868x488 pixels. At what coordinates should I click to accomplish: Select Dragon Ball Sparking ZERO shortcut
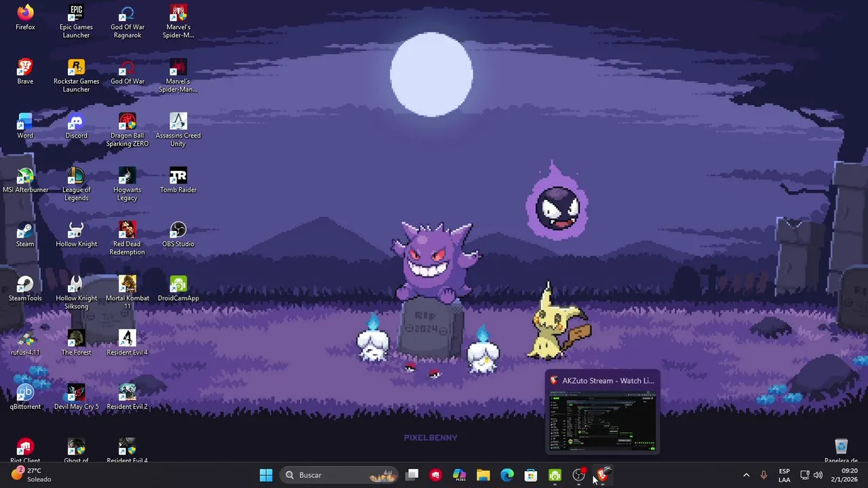127,129
